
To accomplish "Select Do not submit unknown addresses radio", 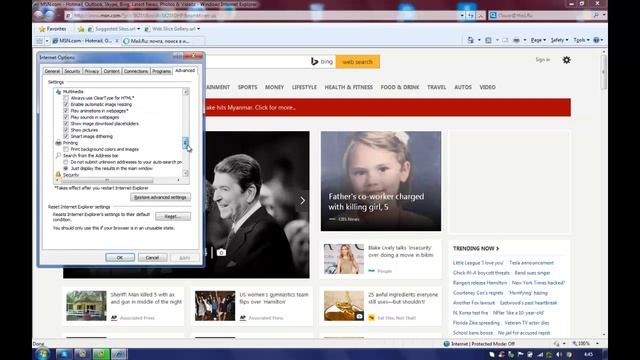I will coord(66,162).
